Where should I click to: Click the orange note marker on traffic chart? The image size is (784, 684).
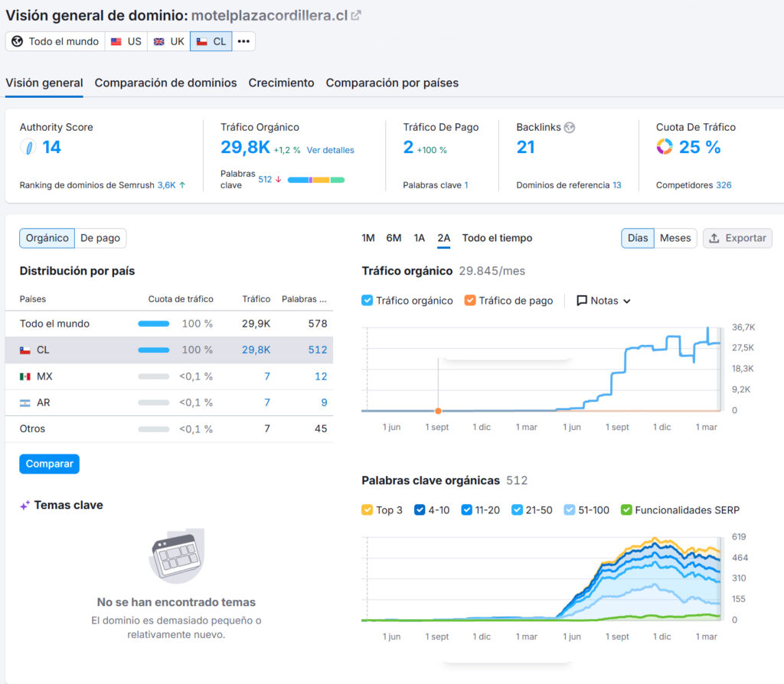click(x=438, y=411)
